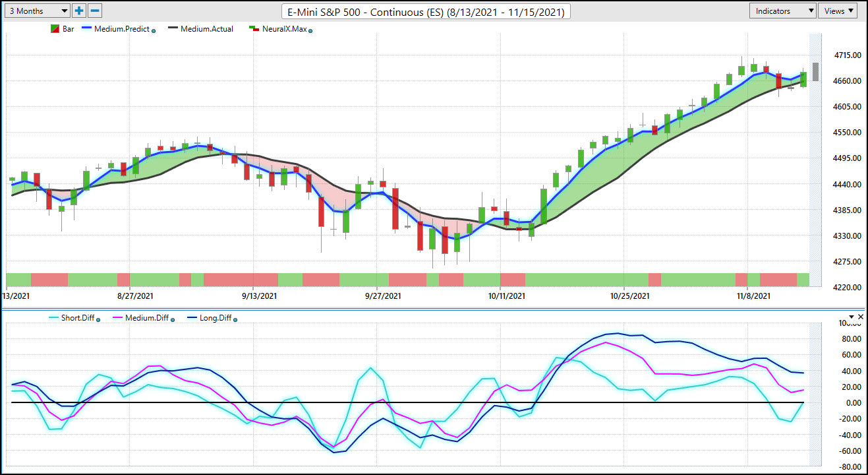Click the 9/27/2021 date label

tap(383, 297)
